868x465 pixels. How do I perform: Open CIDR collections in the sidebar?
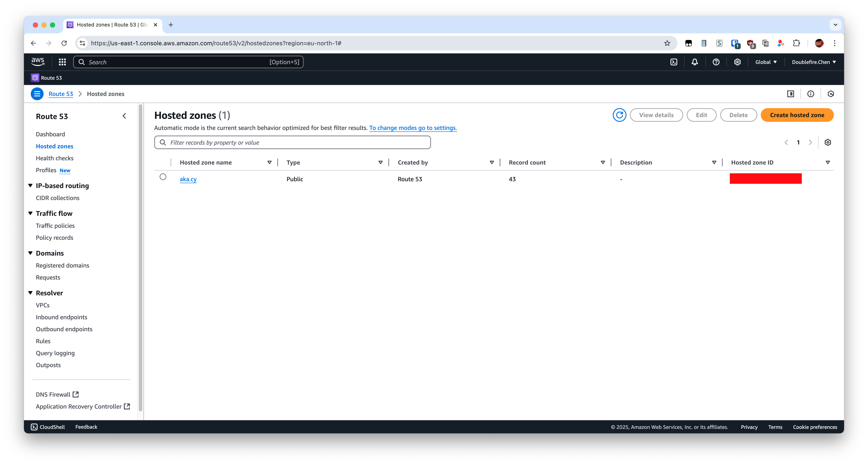pyautogui.click(x=58, y=198)
